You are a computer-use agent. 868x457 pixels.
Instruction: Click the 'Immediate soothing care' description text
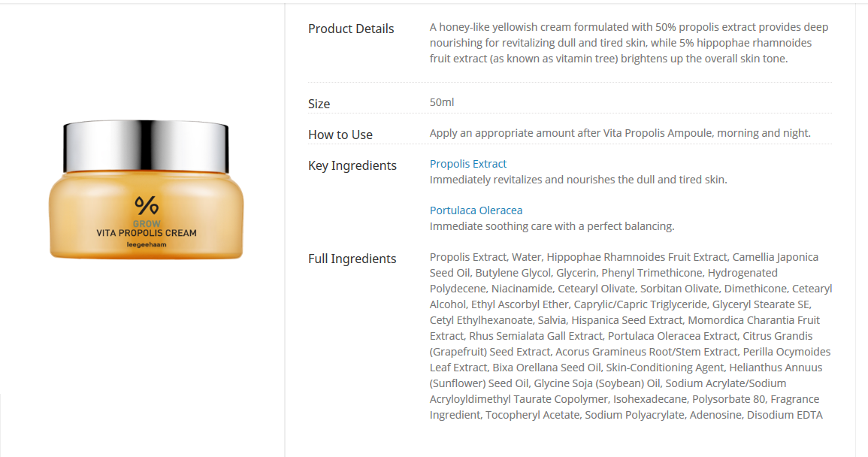[x=552, y=226]
